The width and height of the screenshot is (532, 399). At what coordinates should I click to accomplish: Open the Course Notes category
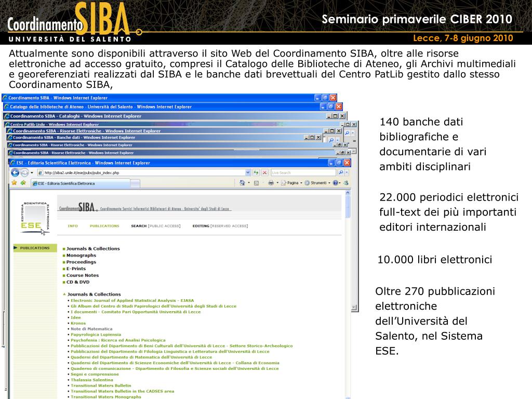[x=83, y=275]
